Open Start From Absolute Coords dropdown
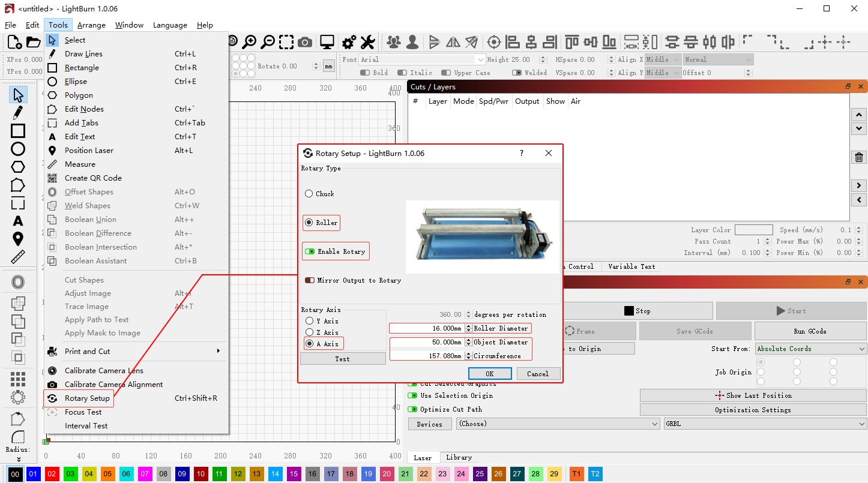This screenshot has width=868, height=483. point(811,349)
